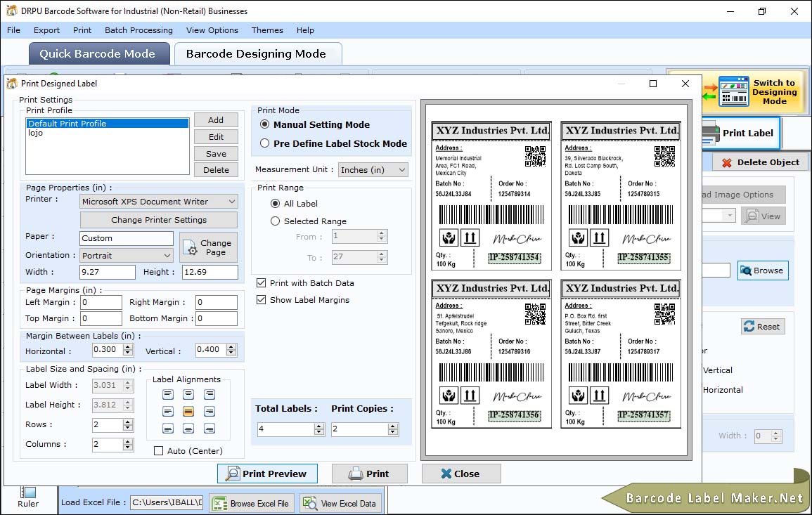The width and height of the screenshot is (812, 515).
Task: Click the Add profile button
Action: pyautogui.click(x=216, y=120)
